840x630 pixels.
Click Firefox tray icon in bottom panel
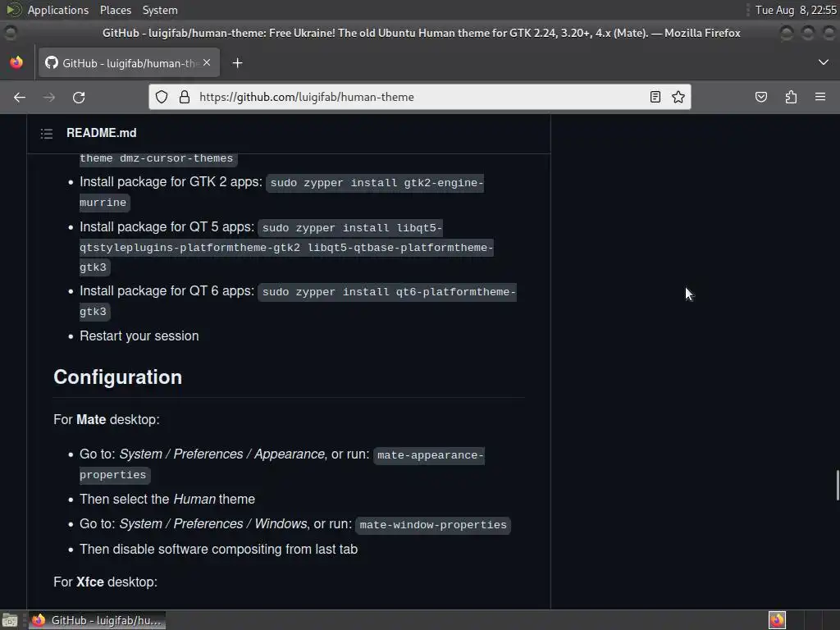pyautogui.click(x=777, y=620)
